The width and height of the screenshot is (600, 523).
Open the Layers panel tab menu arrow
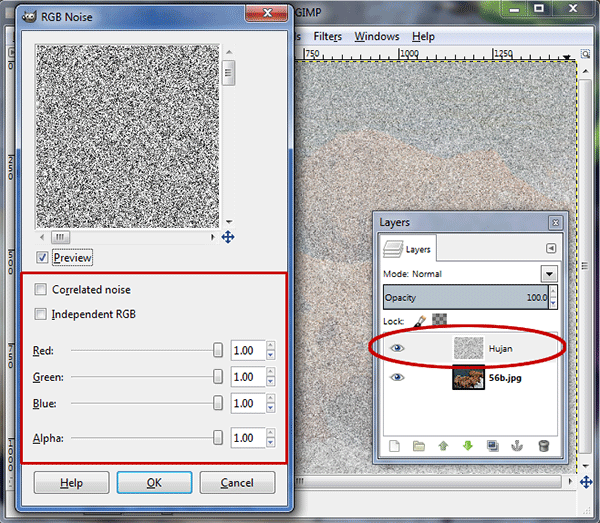[551, 248]
